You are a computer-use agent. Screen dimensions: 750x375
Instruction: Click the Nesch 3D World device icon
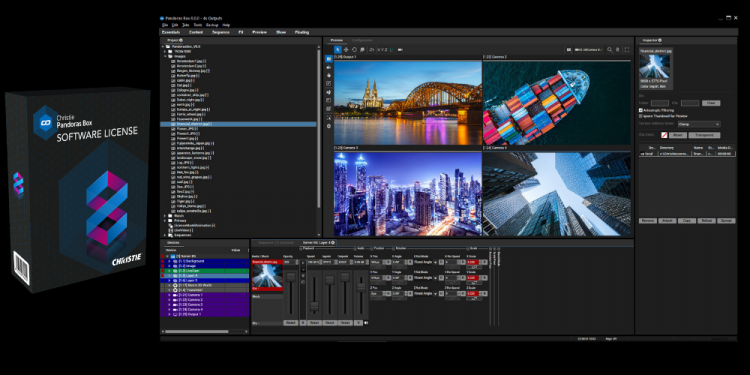point(175,285)
